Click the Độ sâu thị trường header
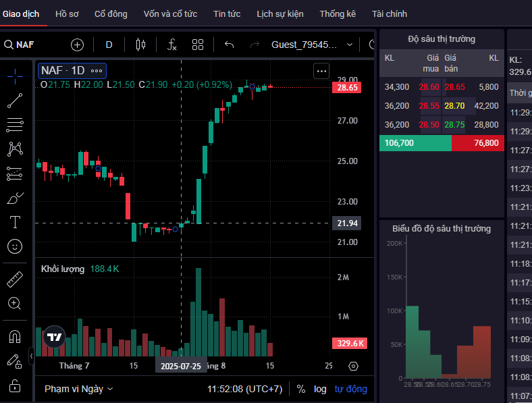The image size is (532, 403). (x=442, y=39)
